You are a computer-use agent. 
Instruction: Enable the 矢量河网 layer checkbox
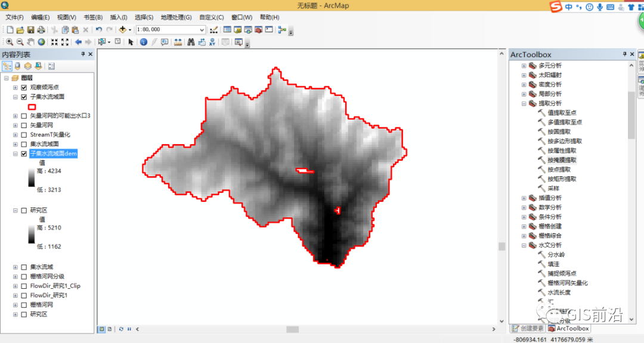[x=24, y=125]
